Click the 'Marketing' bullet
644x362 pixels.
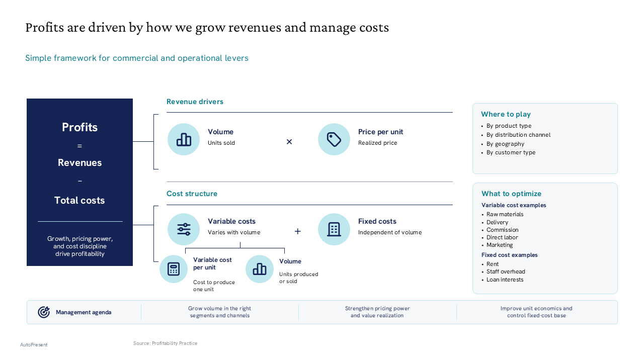point(500,245)
